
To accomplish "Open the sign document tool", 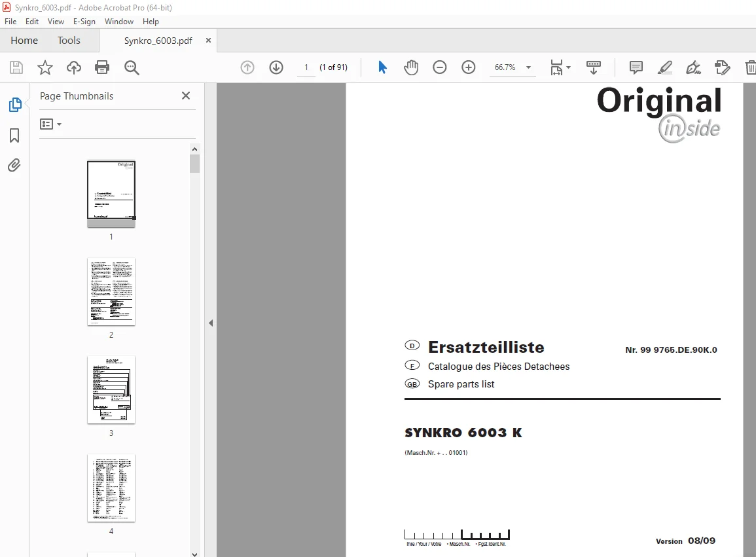I will (693, 67).
